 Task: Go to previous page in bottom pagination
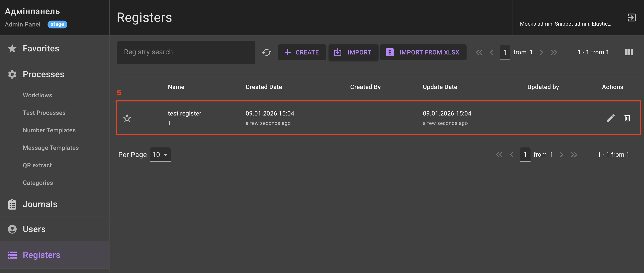coord(512,155)
